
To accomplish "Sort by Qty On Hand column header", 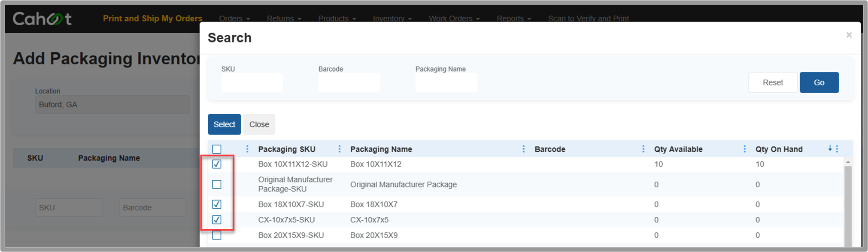I will (779, 149).
